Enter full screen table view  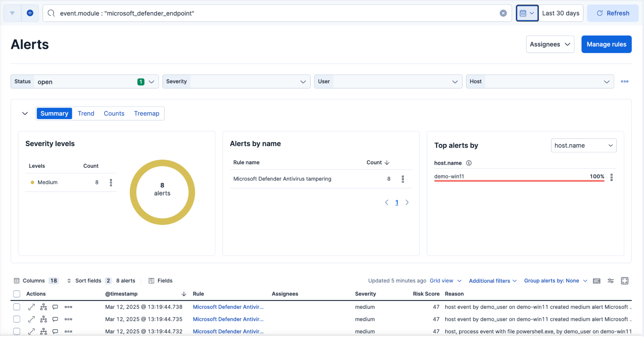pyautogui.click(x=625, y=281)
